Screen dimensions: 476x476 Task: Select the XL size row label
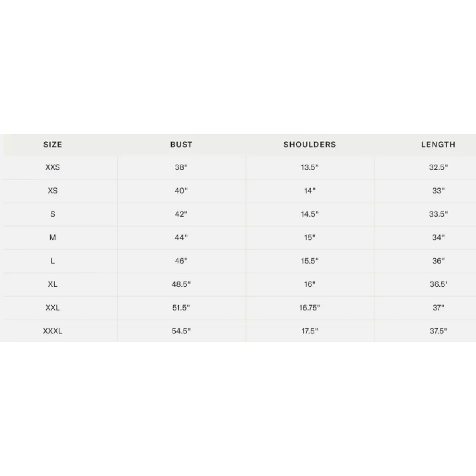(53, 284)
